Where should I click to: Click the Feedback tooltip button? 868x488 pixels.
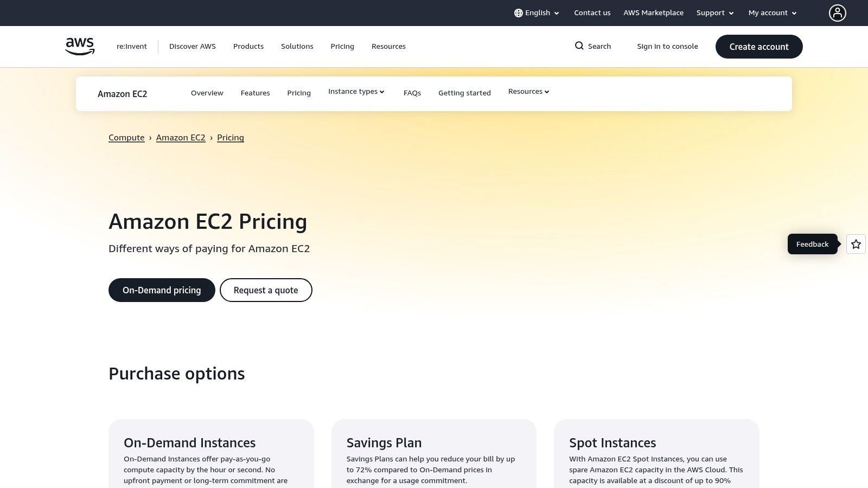tap(812, 244)
